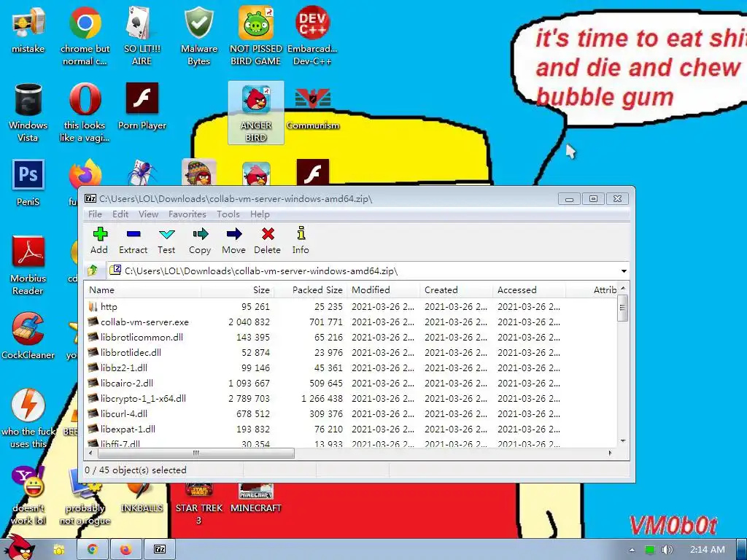The width and height of the screenshot is (747, 560).
Task: Click the 2:14 AM clock
Action: (x=707, y=550)
